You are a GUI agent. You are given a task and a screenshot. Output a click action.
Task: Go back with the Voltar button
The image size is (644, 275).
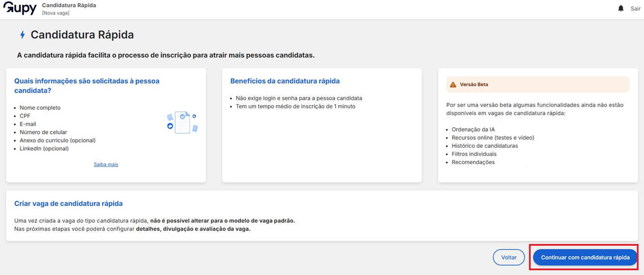[509, 258]
